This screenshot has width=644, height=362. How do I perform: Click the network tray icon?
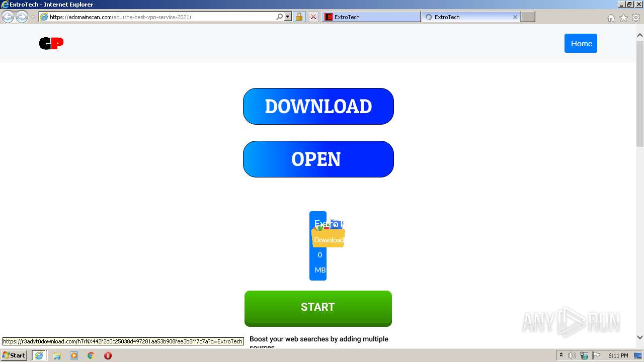click(584, 355)
